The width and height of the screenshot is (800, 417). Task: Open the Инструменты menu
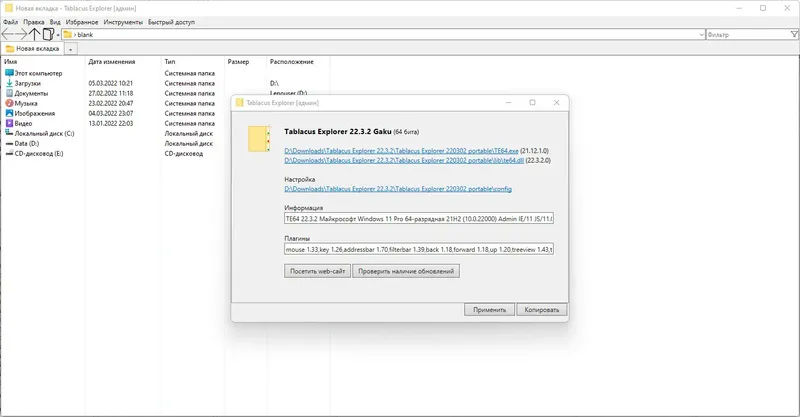(x=123, y=22)
